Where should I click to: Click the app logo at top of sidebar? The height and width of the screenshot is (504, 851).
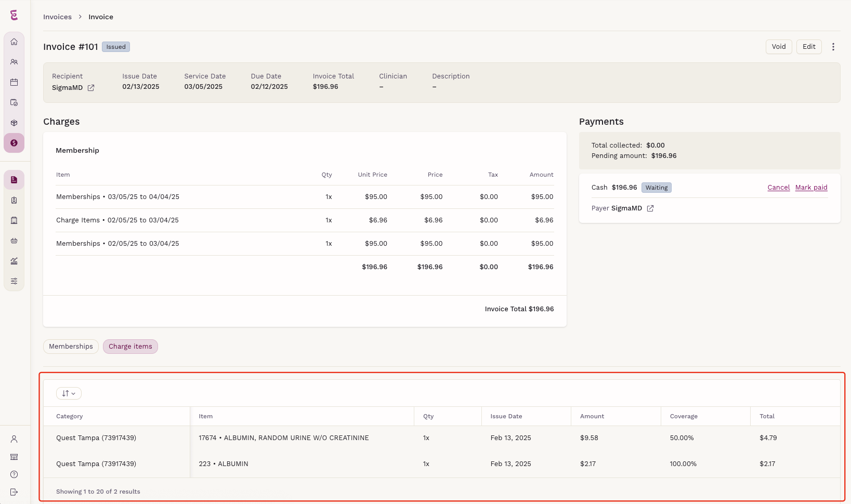click(14, 15)
